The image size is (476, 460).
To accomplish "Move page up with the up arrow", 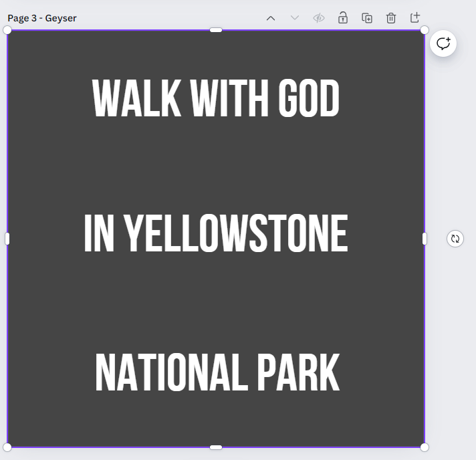I will [271, 18].
